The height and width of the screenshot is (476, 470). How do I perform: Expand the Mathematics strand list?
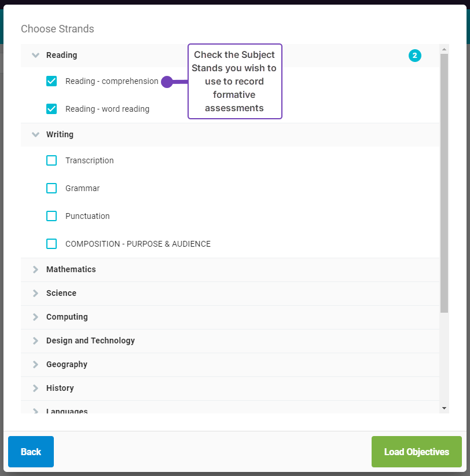tap(35, 269)
